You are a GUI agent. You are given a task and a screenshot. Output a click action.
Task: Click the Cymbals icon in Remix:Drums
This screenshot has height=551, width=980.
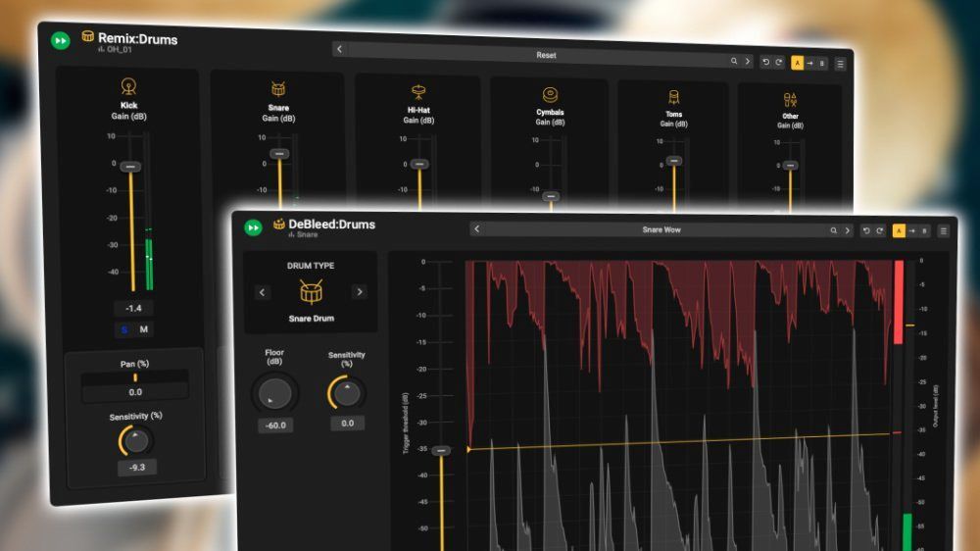pyautogui.click(x=550, y=95)
